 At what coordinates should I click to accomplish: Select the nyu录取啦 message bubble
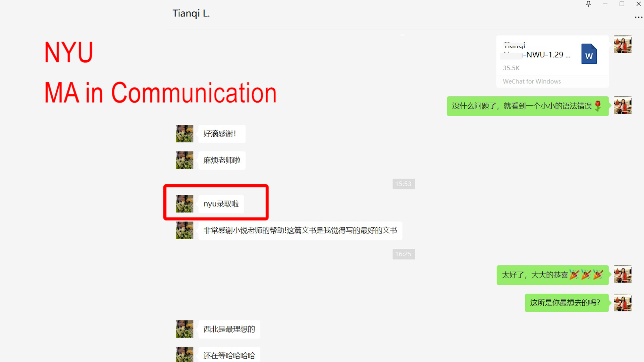(x=221, y=204)
